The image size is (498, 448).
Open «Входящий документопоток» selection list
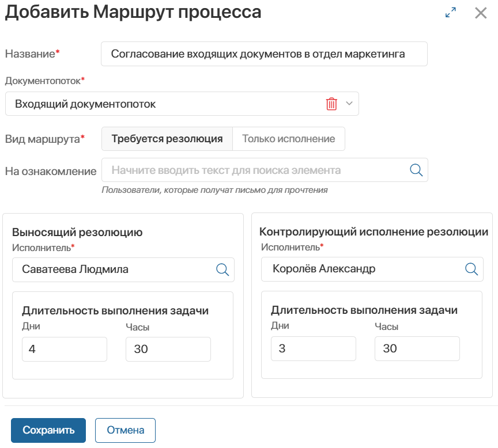pos(173,104)
